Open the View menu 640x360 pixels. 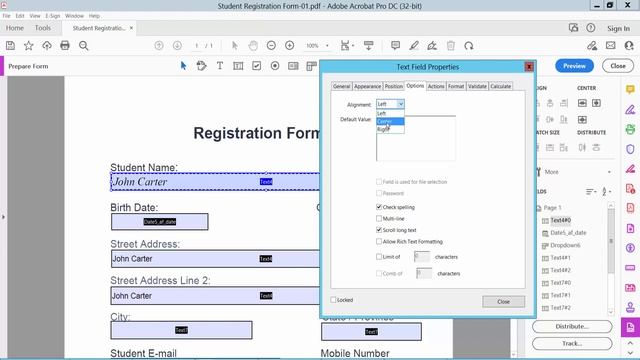tap(35, 16)
